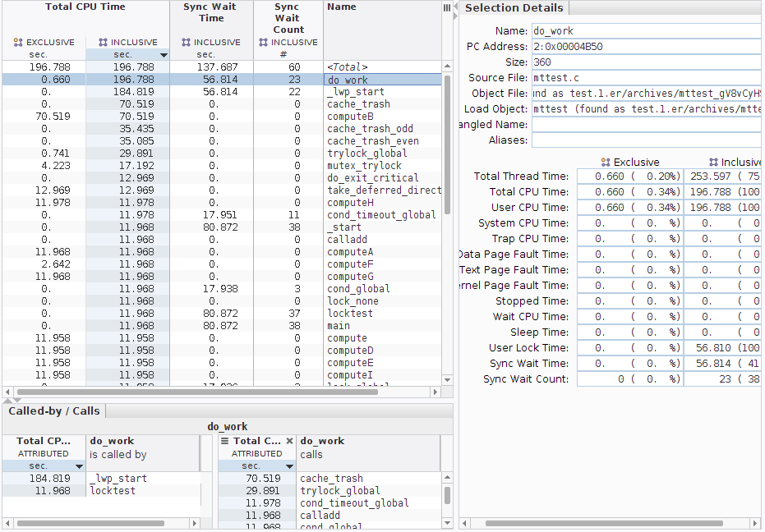Select the computeH function row

coord(222,202)
